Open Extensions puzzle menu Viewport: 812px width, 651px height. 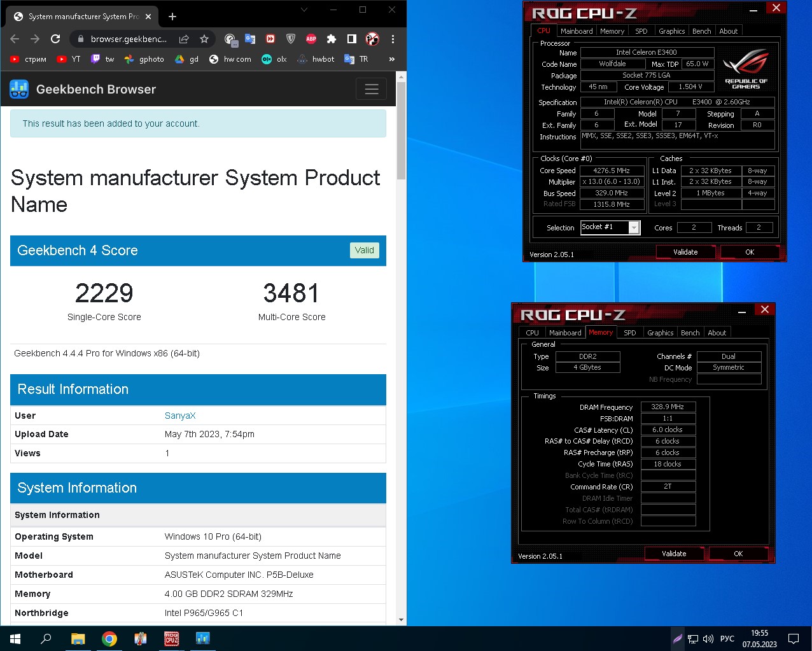332,39
